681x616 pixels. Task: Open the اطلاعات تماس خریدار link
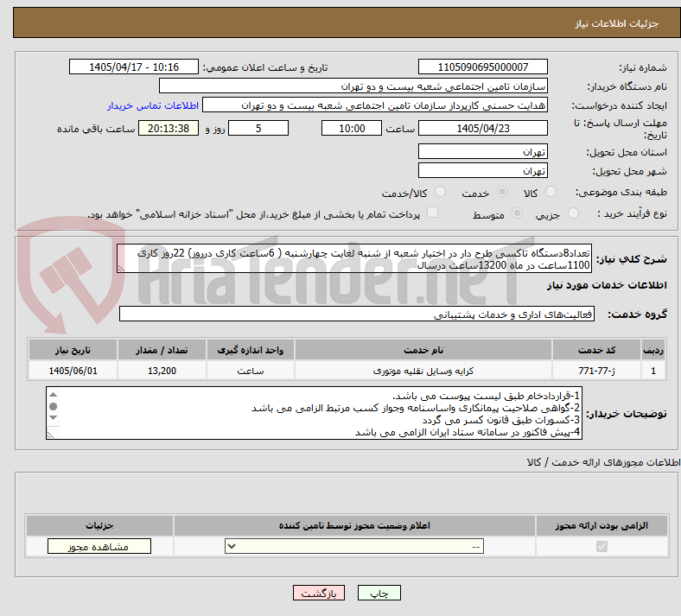pyautogui.click(x=153, y=105)
